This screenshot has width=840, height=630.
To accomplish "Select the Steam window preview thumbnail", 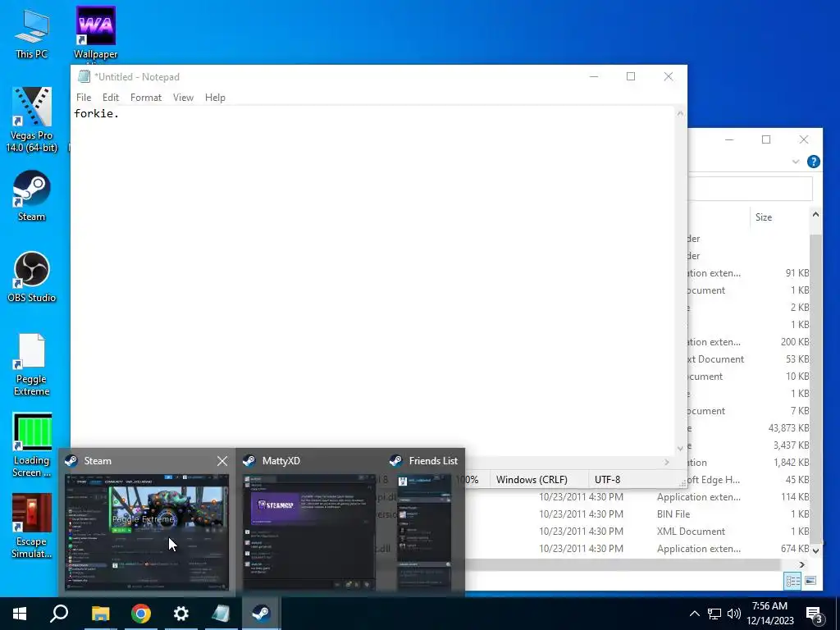I will [146, 532].
